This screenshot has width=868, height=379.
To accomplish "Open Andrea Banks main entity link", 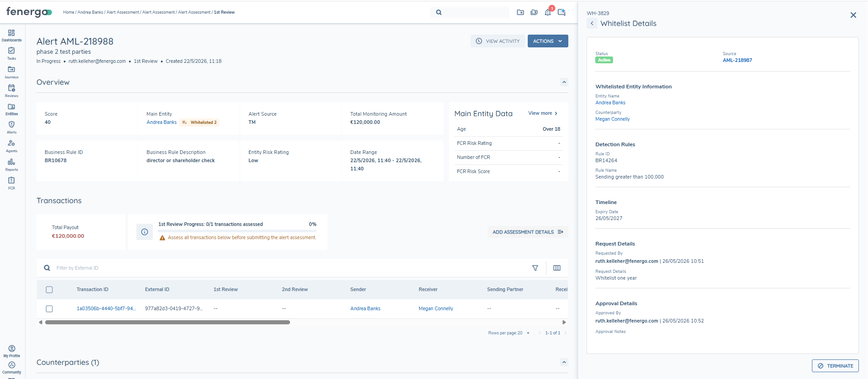I will click(161, 122).
